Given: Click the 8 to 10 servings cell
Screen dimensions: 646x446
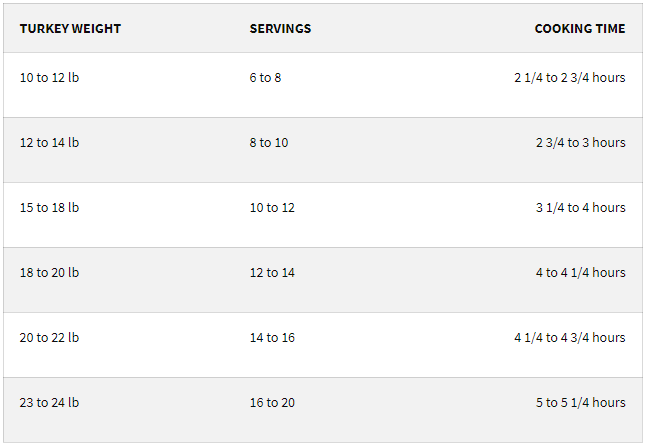Looking at the screenshot, I should tap(268, 143).
